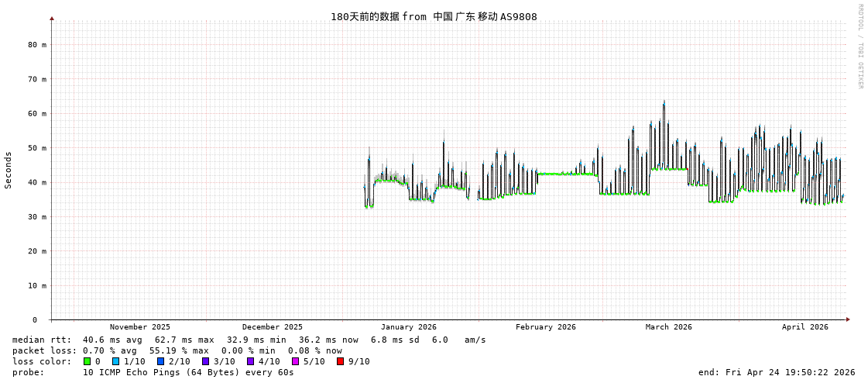The image size is (868, 383).
Task: Click the arrow at the x-axis right end
Action: click(x=848, y=319)
